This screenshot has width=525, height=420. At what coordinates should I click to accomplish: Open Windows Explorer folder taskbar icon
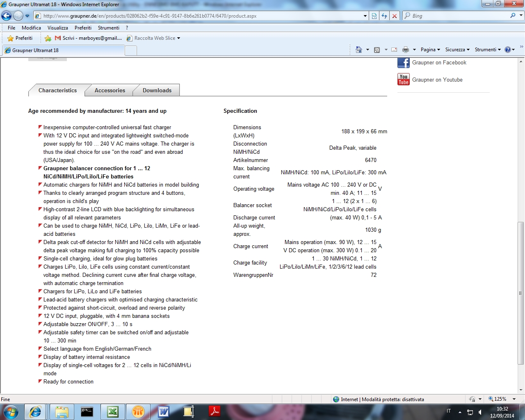pos(62,412)
